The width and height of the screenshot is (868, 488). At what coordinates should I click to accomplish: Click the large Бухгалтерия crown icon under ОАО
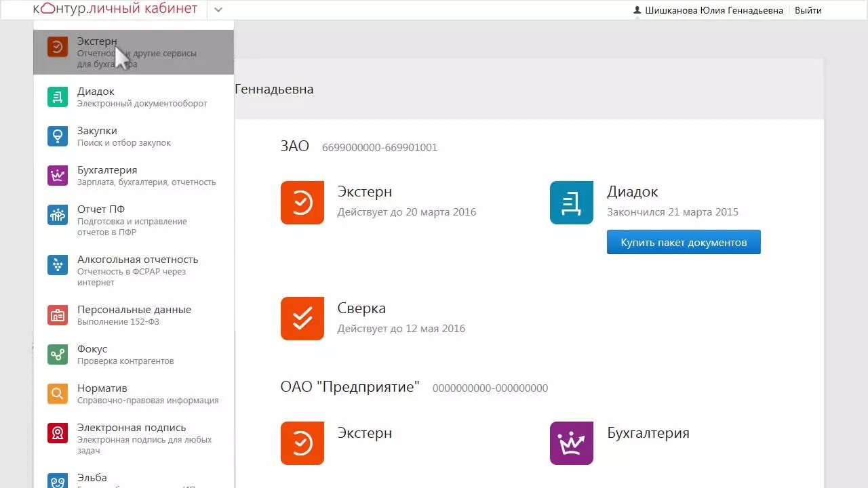(x=572, y=443)
